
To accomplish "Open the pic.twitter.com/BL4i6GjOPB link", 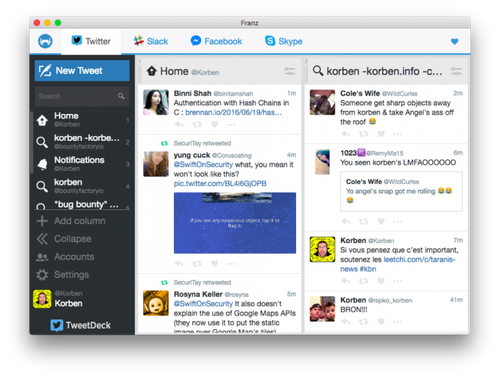I will pos(220,184).
